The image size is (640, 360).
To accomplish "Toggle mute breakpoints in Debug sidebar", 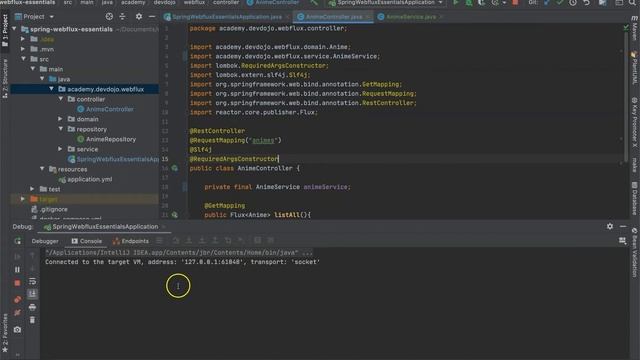I will click(x=17, y=313).
